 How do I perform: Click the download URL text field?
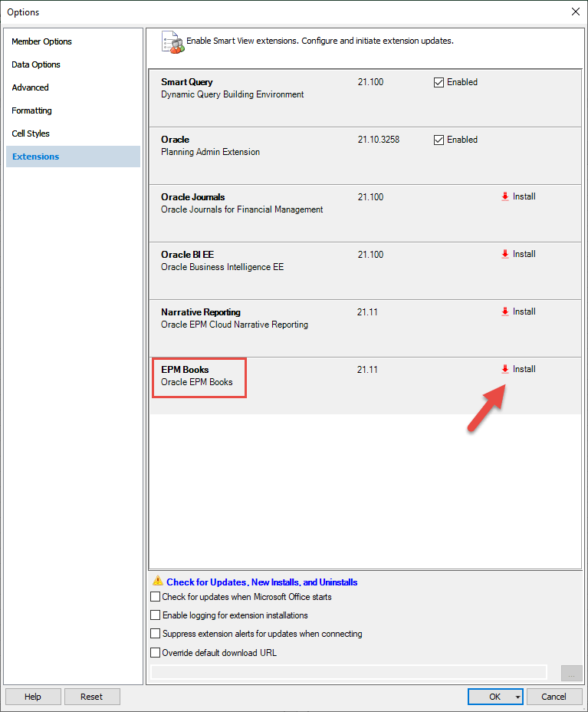(x=349, y=672)
